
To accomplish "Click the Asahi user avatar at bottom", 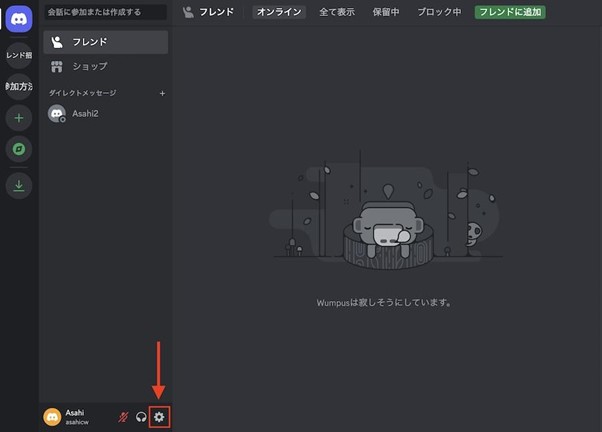I will click(x=52, y=417).
